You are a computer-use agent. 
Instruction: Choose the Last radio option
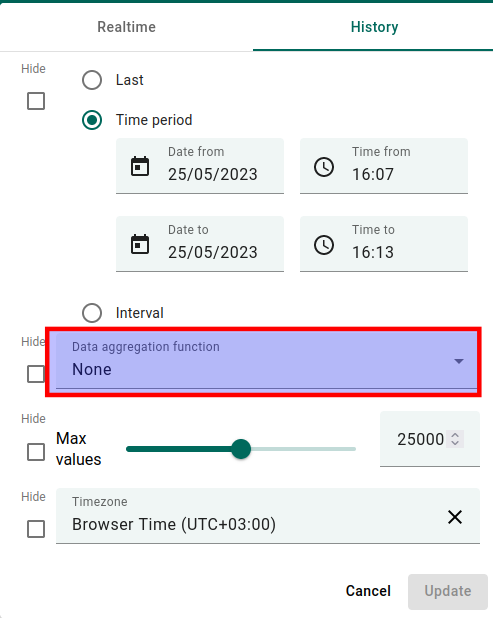(92, 80)
